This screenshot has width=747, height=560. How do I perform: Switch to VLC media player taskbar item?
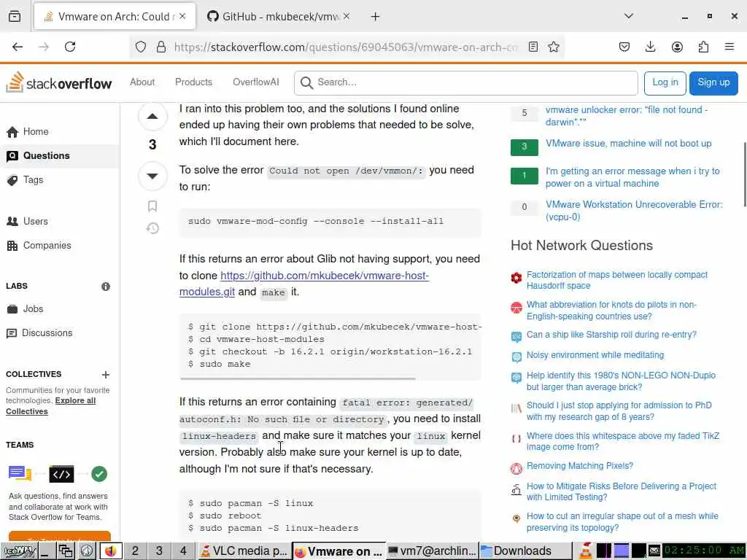coord(244,551)
